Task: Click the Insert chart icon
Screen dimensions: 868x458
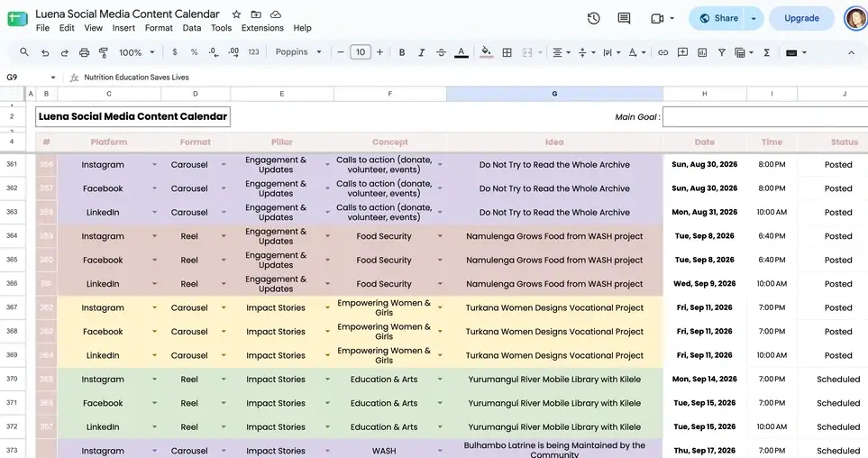Action: pyautogui.click(x=702, y=52)
